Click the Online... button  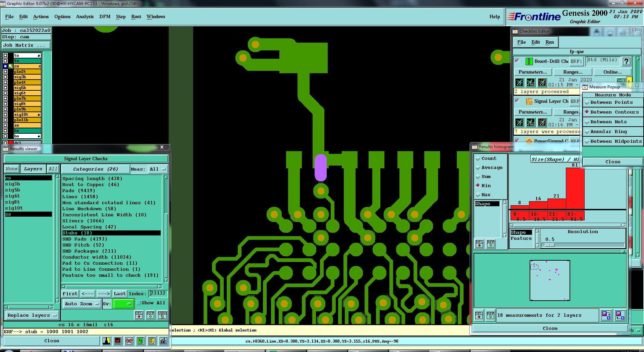point(612,72)
